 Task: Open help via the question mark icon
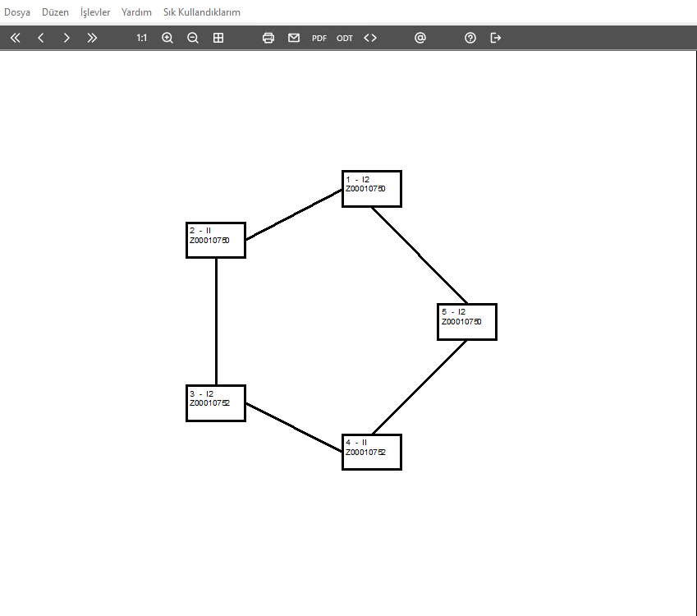pyautogui.click(x=470, y=38)
